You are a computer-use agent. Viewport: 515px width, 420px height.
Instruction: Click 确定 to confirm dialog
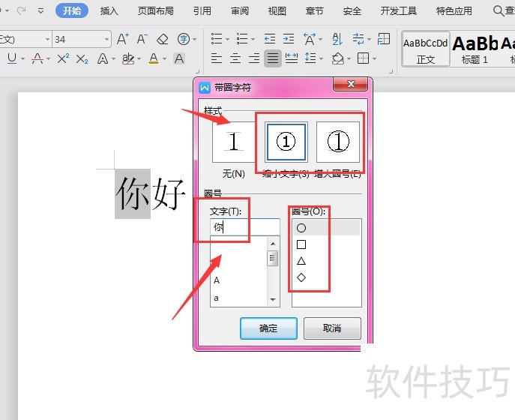268,328
